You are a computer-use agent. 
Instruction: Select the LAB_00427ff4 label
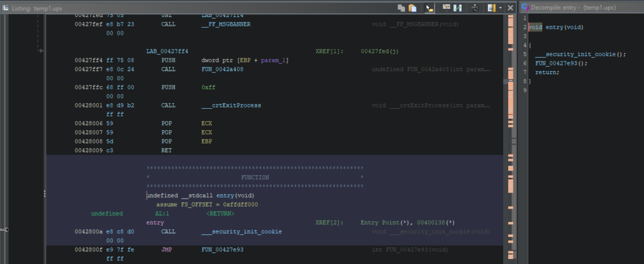tap(167, 51)
